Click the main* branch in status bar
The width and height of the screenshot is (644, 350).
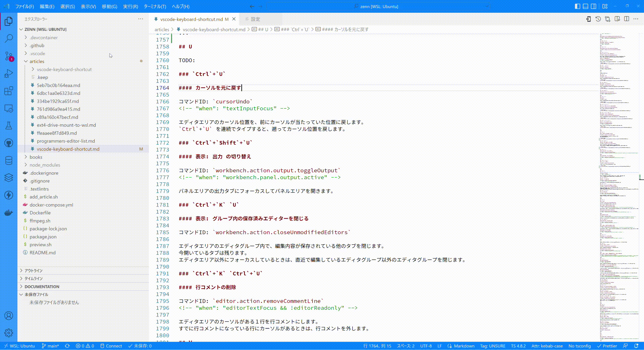click(x=50, y=346)
